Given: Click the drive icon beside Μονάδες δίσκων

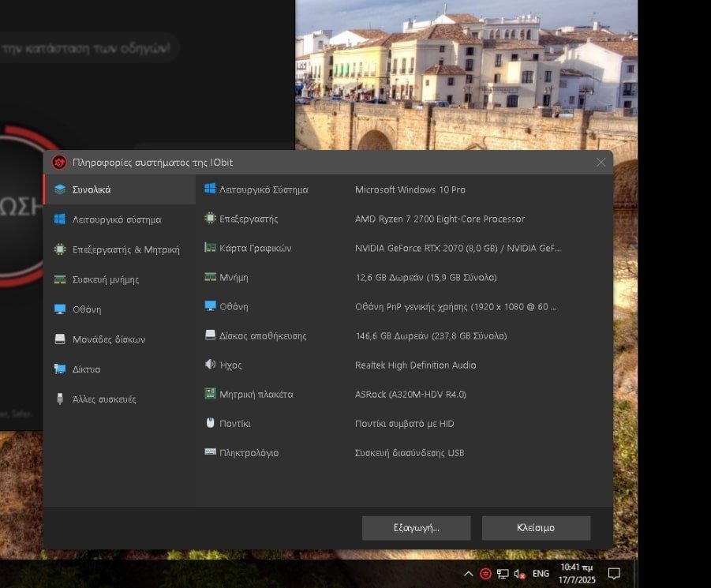Looking at the screenshot, I should tap(60, 339).
